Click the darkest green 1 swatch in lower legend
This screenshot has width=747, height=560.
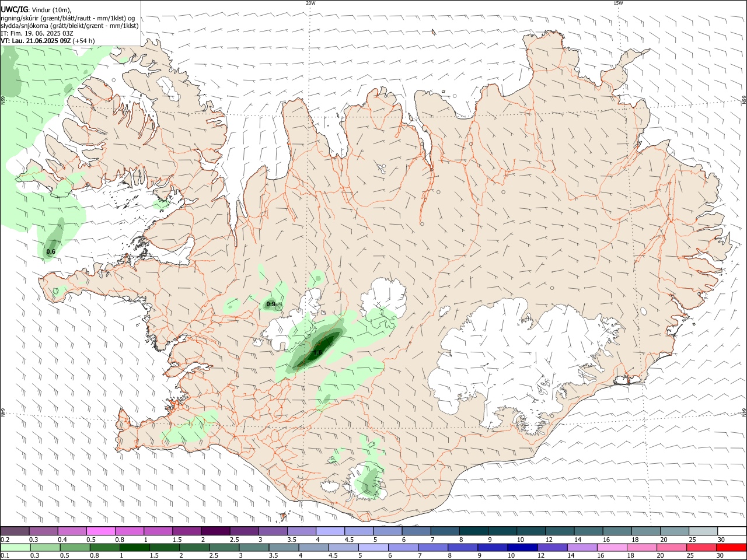[134, 547]
